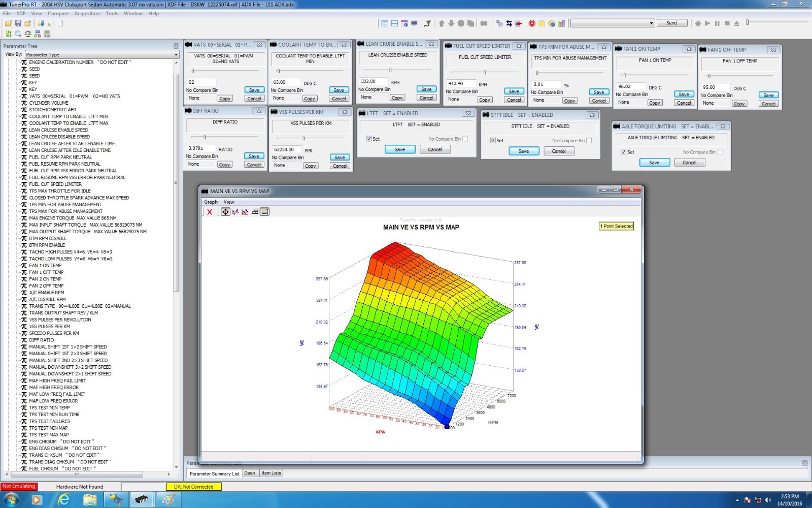Cancel the DIFF RATIO edit

pos(254,165)
